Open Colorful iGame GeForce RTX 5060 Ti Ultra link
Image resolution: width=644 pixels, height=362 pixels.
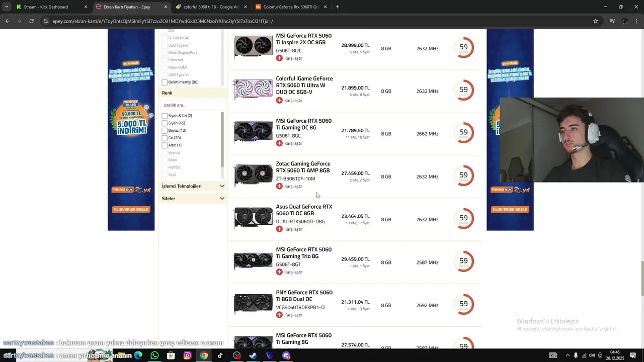(x=304, y=85)
